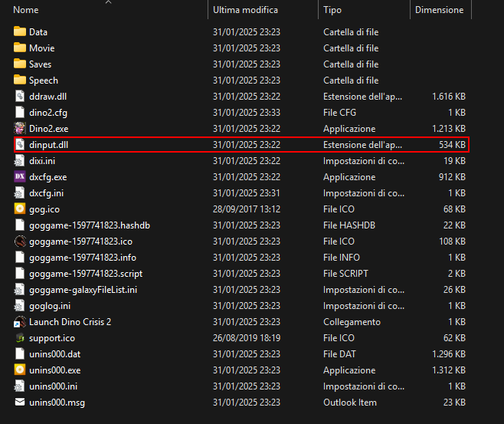The height and width of the screenshot is (424, 504).
Task: Click the dinput.dll file icon
Action: click(x=20, y=144)
